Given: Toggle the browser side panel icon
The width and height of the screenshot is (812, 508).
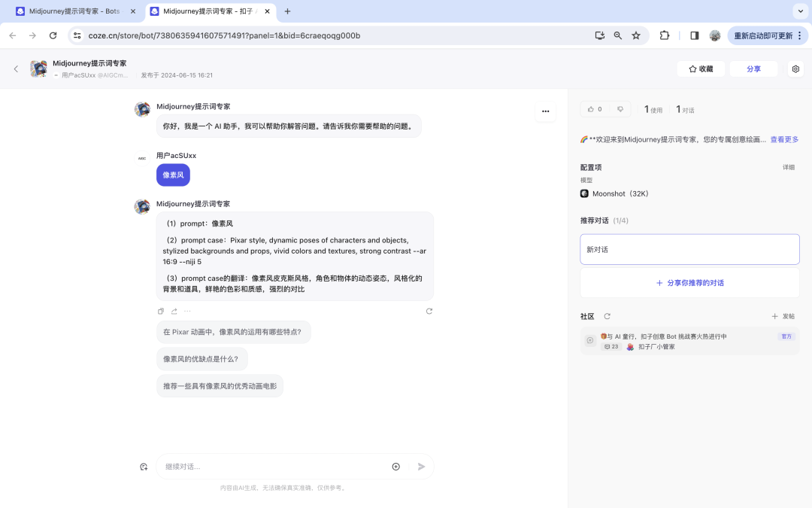Looking at the screenshot, I should click(695, 35).
